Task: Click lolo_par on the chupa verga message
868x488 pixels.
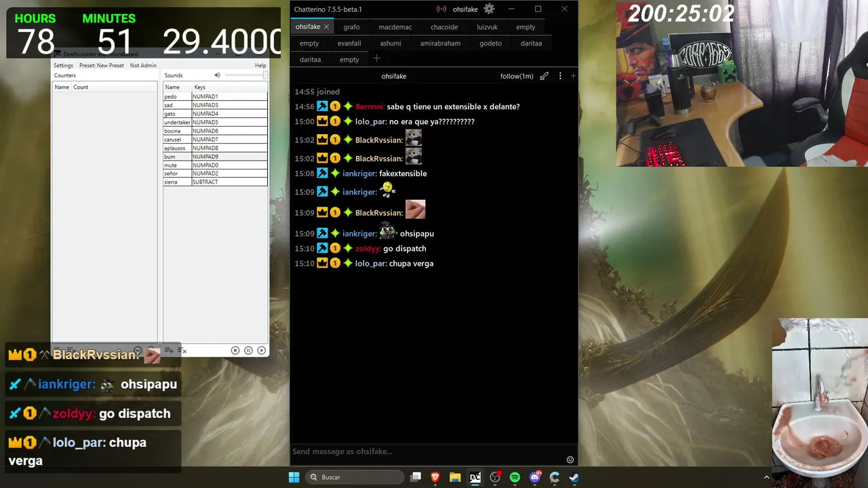Action: point(371,264)
